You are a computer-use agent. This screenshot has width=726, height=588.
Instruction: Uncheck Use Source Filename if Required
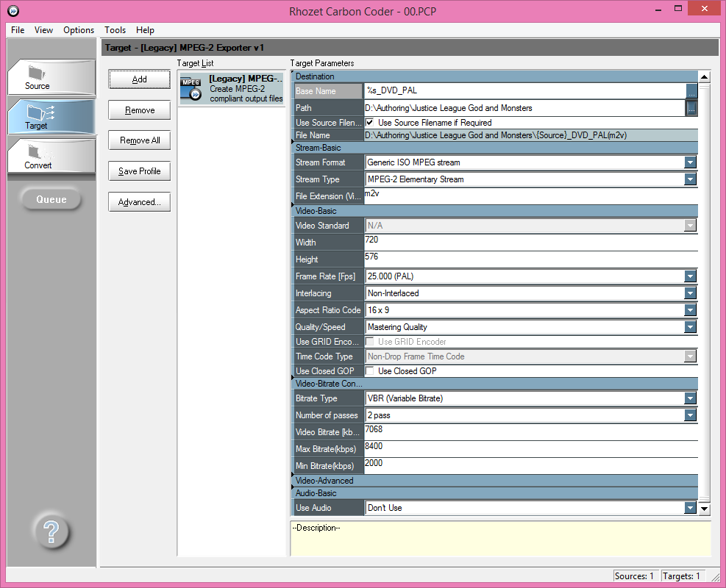[x=370, y=123]
